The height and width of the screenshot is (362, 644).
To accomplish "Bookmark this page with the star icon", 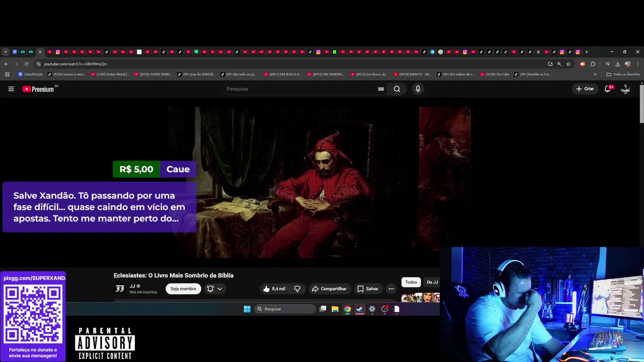I will pos(568,64).
